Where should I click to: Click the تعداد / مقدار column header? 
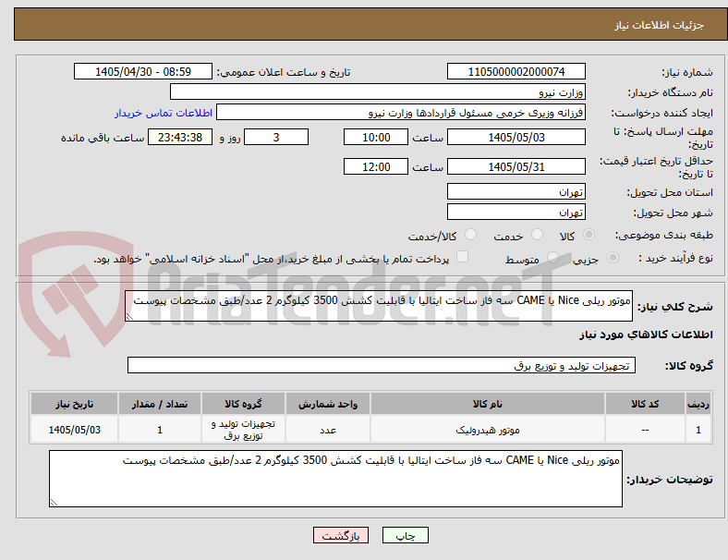click(x=159, y=404)
